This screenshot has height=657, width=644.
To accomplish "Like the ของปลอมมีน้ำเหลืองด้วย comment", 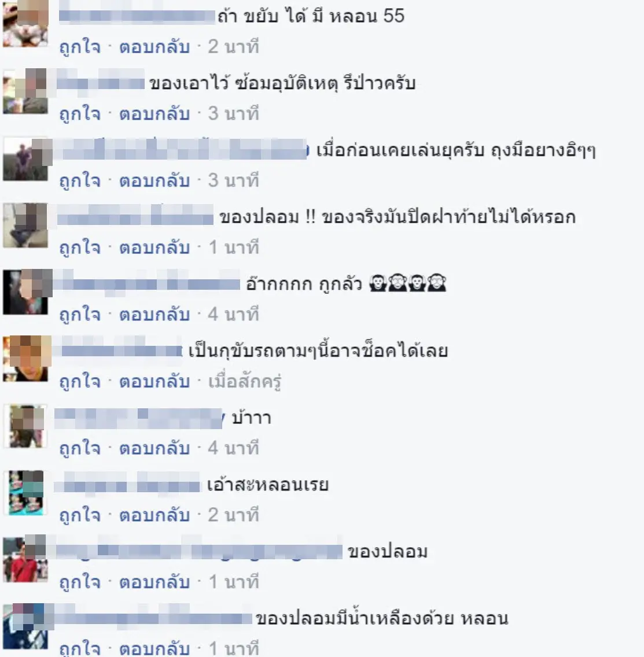I will coord(80,649).
